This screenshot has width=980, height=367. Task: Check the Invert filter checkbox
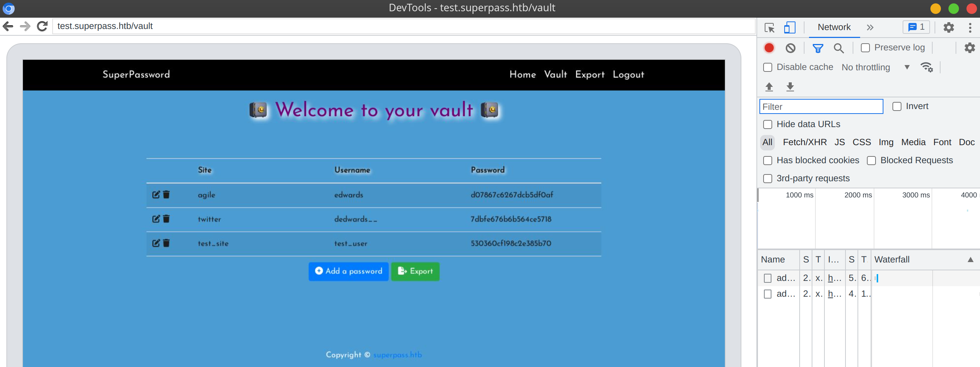click(x=897, y=106)
